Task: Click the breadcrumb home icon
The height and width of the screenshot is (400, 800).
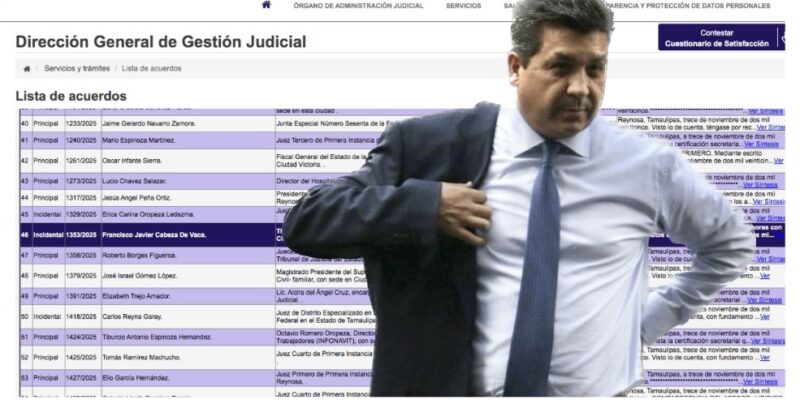Action: (27, 69)
